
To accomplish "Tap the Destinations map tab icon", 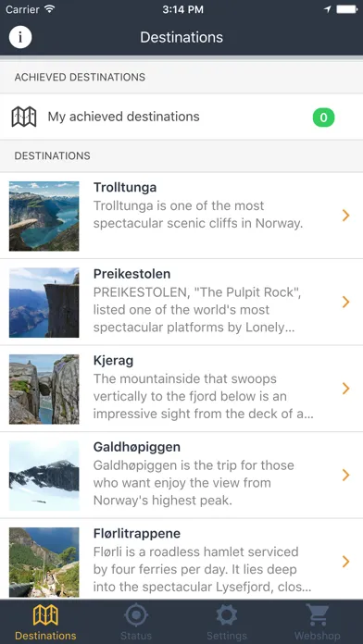I will 45,614.
